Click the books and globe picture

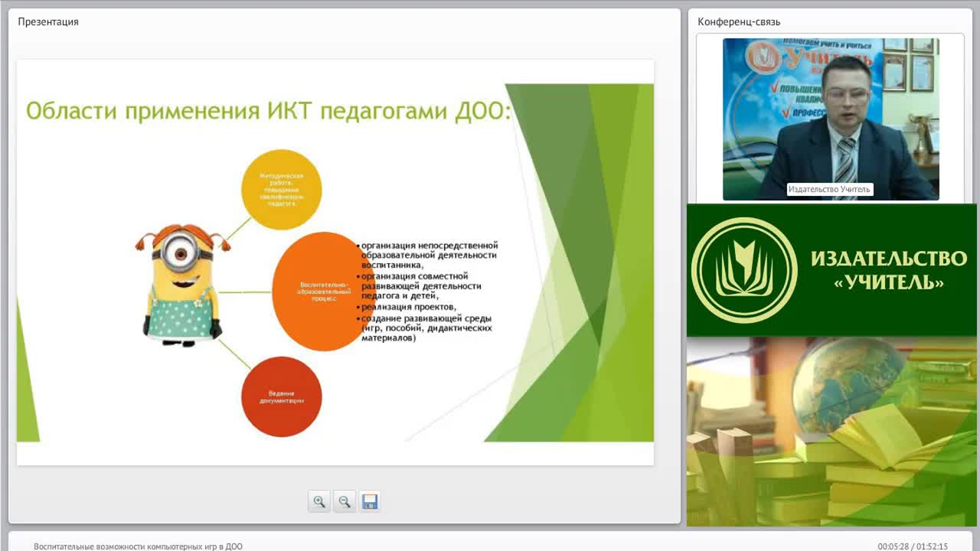(x=831, y=432)
